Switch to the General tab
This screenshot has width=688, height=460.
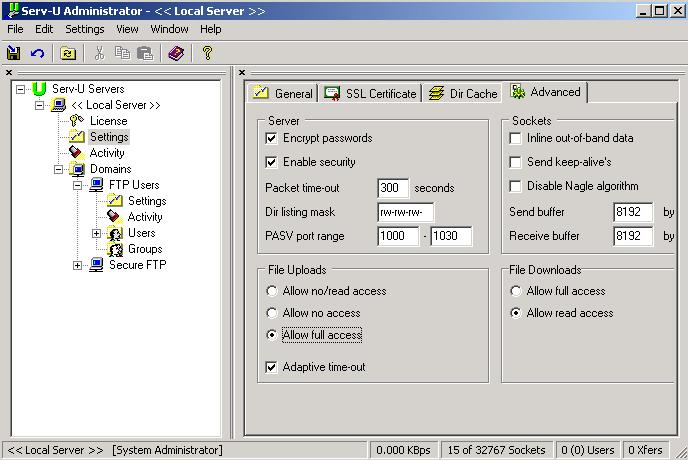283,93
